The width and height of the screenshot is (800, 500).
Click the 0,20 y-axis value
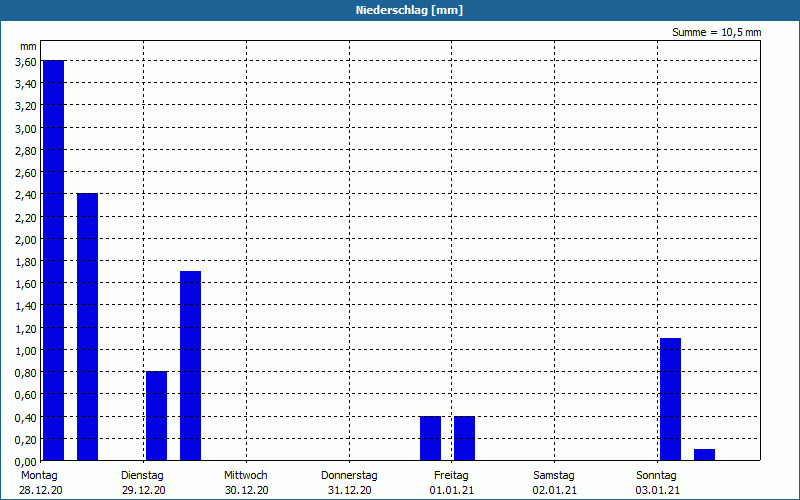coord(26,439)
